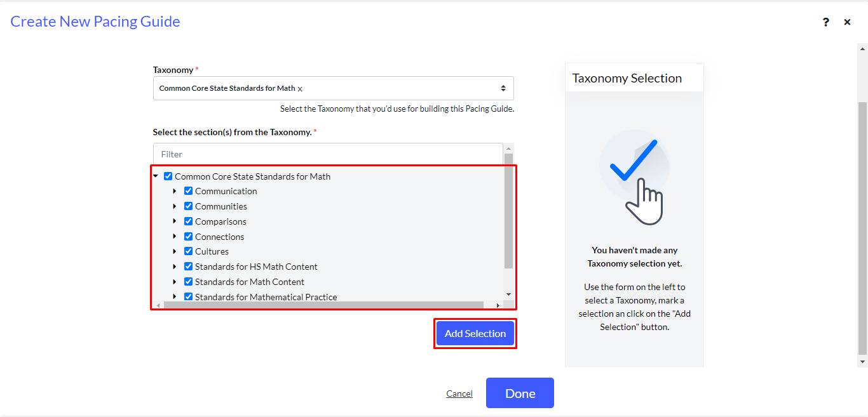868x417 pixels.
Task: Click the page scrollbar down arrow
Action: coord(862,362)
